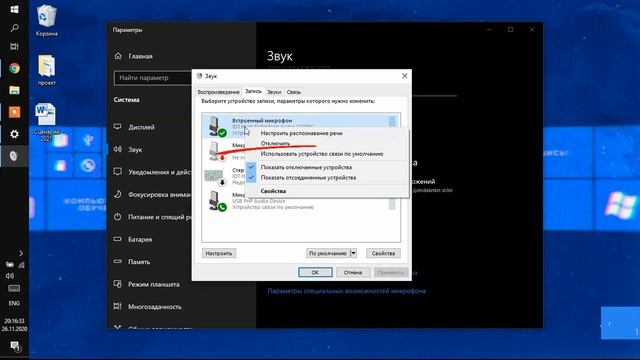Open 'Фокусировка внимания' settings section
Screen dimensions: 640x360
coord(151,194)
